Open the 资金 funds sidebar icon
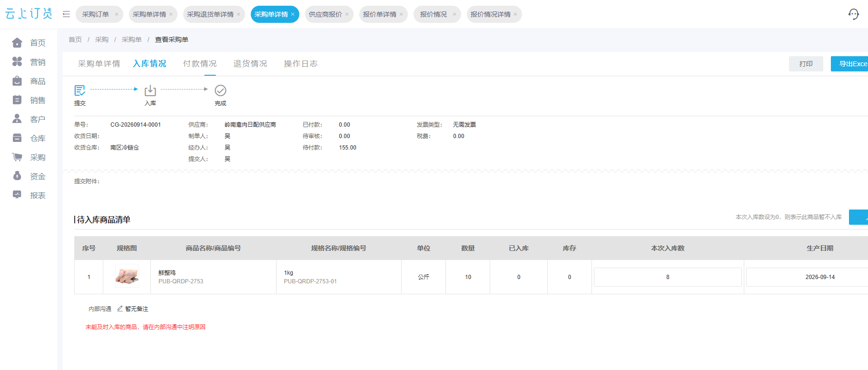The image size is (868, 370). click(17, 176)
